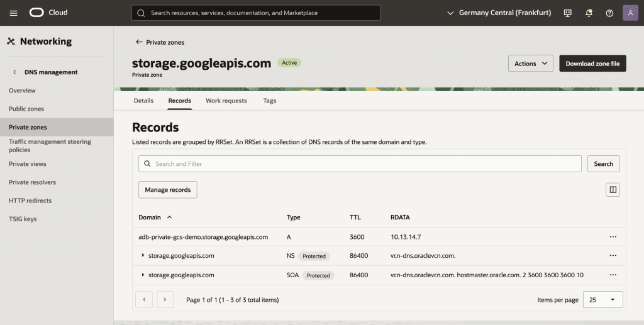Click the Manage records button
The width and height of the screenshot is (644, 325).
167,190
